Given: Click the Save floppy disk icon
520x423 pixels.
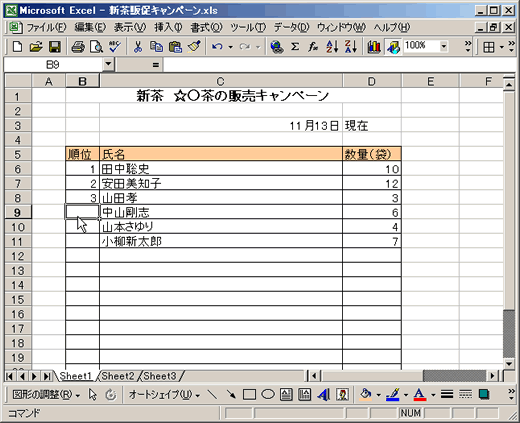Looking at the screenshot, I should click(55, 47).
